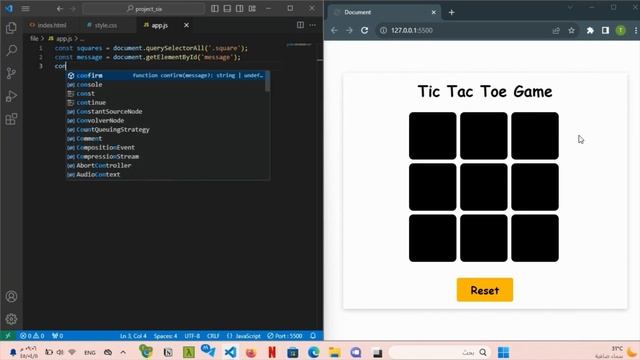Toggle secondary side bar layout icon
Viewport: 640px width, 360px height.
click(x=240, y=9)
